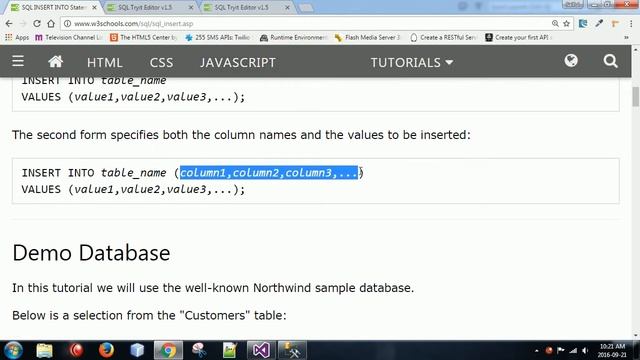Image resolution: width=640 pixels, height=360 pixels.
Task: Open the HTML tutorial menu item
Action: point(104,62)
